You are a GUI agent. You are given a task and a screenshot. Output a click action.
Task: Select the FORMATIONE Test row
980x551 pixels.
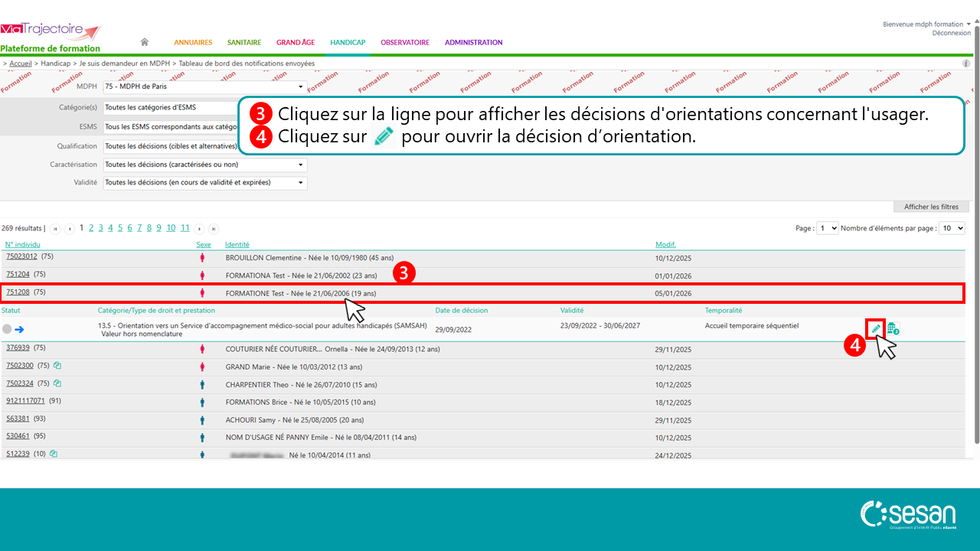301,293
